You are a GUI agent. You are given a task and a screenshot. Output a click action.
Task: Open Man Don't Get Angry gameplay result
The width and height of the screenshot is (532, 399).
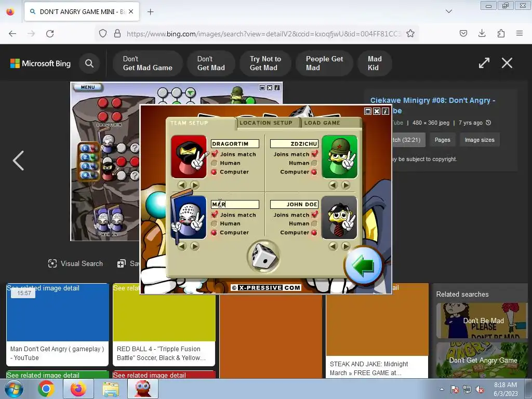(57, 325)
